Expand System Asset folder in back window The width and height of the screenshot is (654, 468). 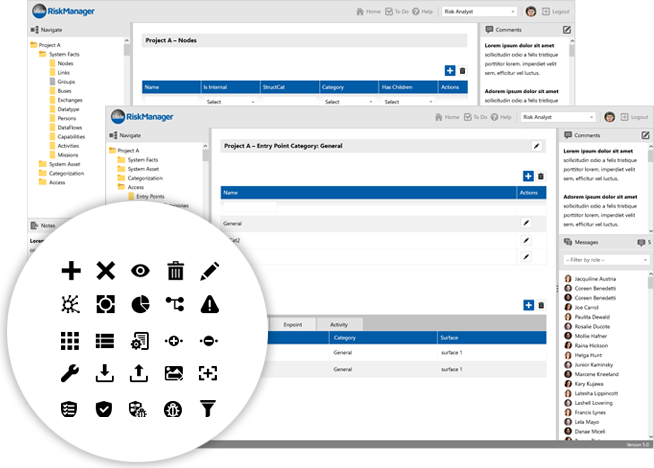point(43,164)
